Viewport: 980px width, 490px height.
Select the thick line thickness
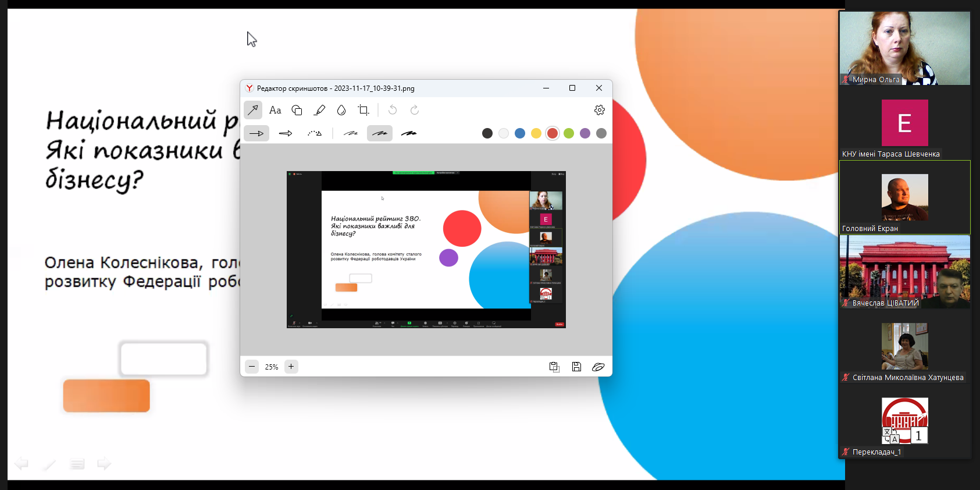point(409,133)
